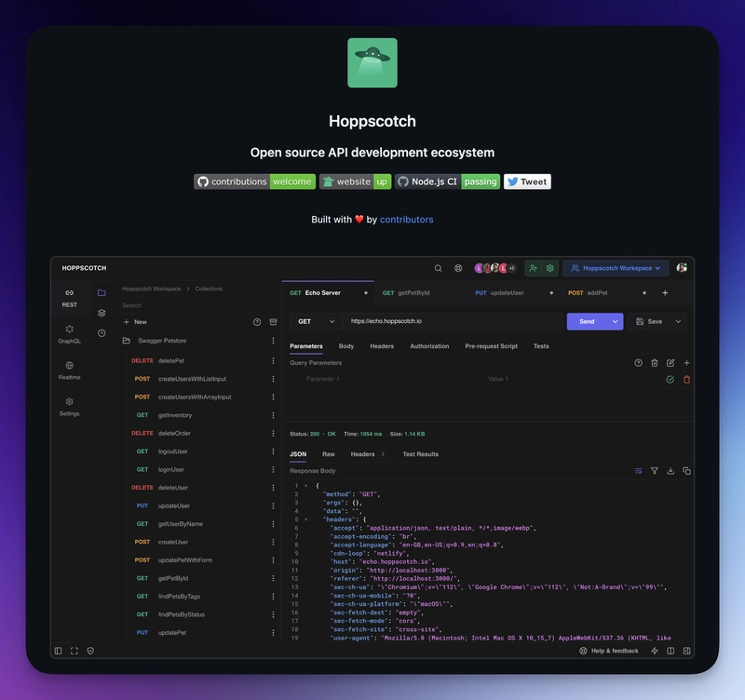Image resolution: width=745 pixels, height=700 pixels.
Task: Open the Realtime section
Action: 69,370
